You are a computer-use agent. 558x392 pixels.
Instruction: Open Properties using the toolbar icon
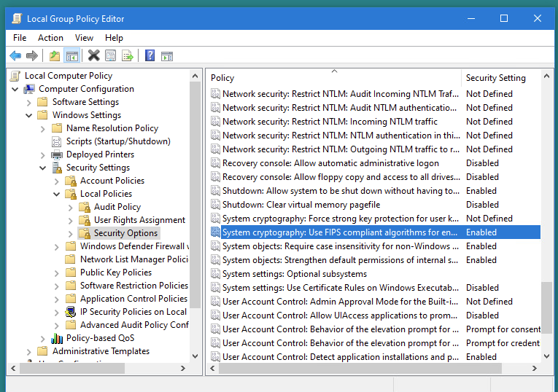coord(110,56)
